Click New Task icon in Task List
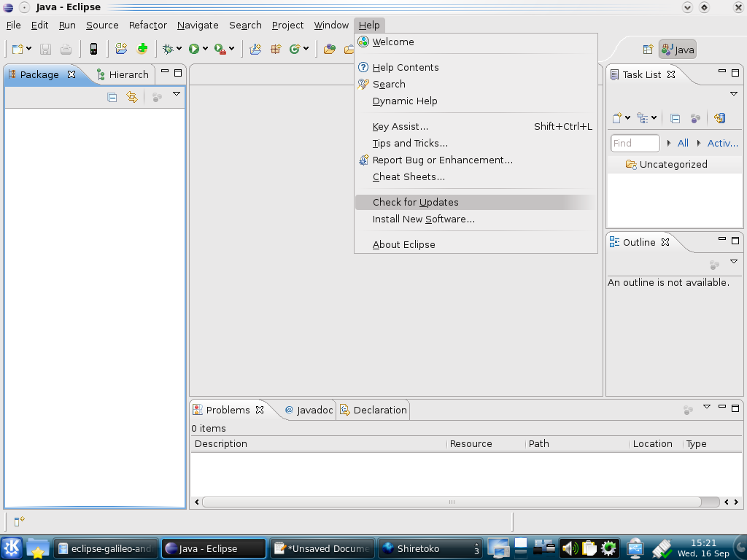 (x=617, y=117)
